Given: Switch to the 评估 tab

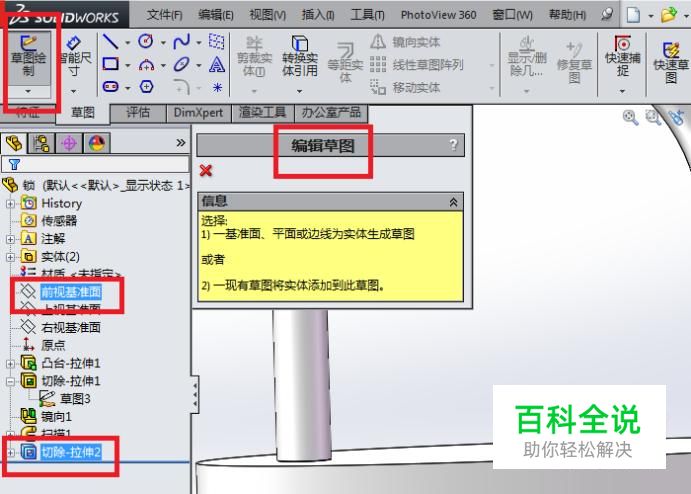Looking at the screenshot, I should [x=138, y=113].
